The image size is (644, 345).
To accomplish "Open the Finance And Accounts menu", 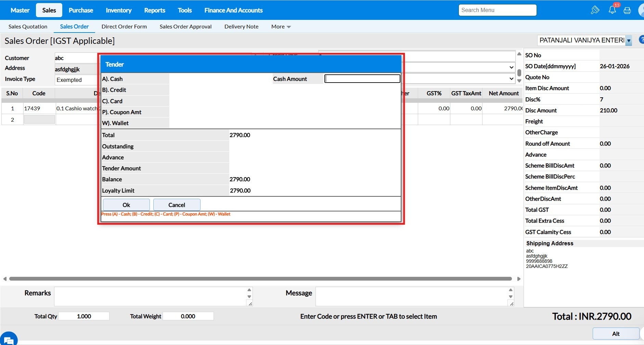I will click(x=233, y=10).
